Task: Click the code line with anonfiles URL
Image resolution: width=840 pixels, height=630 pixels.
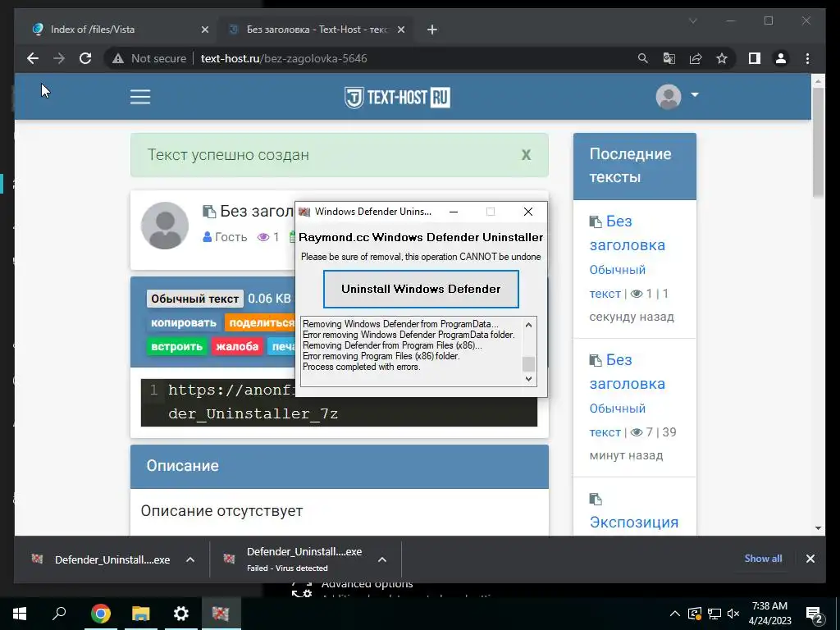Action: (339, 402)
